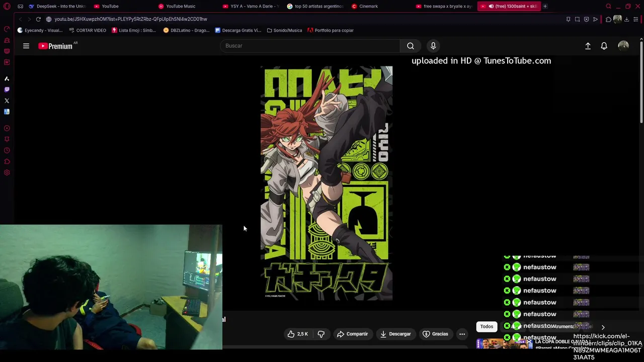Open DBZLatino bookmark
Screen dimensions: 644x362
coord(186,30)
